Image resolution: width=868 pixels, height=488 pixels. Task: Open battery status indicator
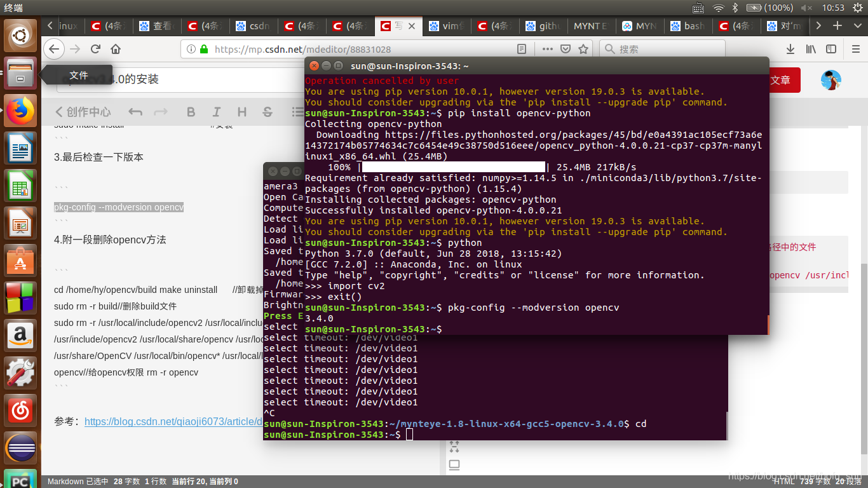click(x=769, y=8)
